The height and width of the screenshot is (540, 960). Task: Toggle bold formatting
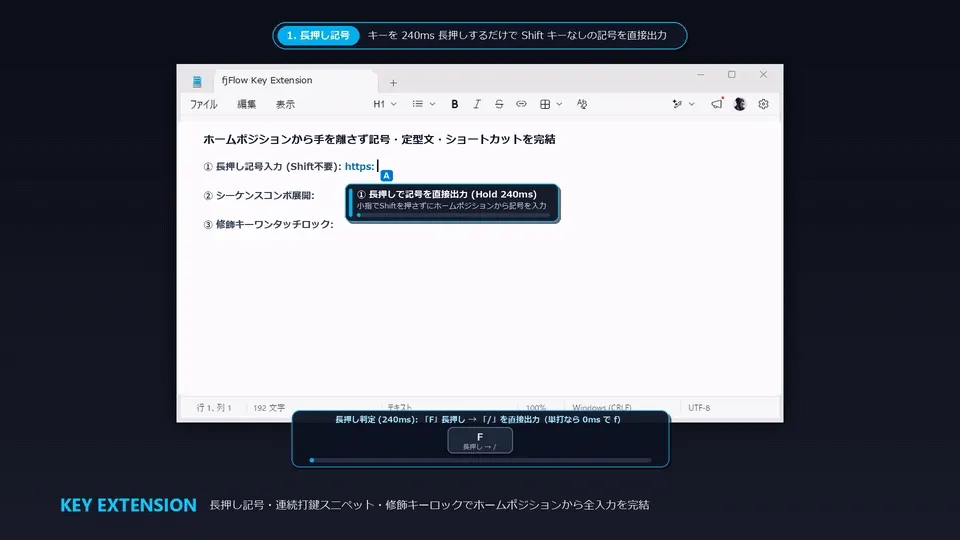[x=454, y=104]
